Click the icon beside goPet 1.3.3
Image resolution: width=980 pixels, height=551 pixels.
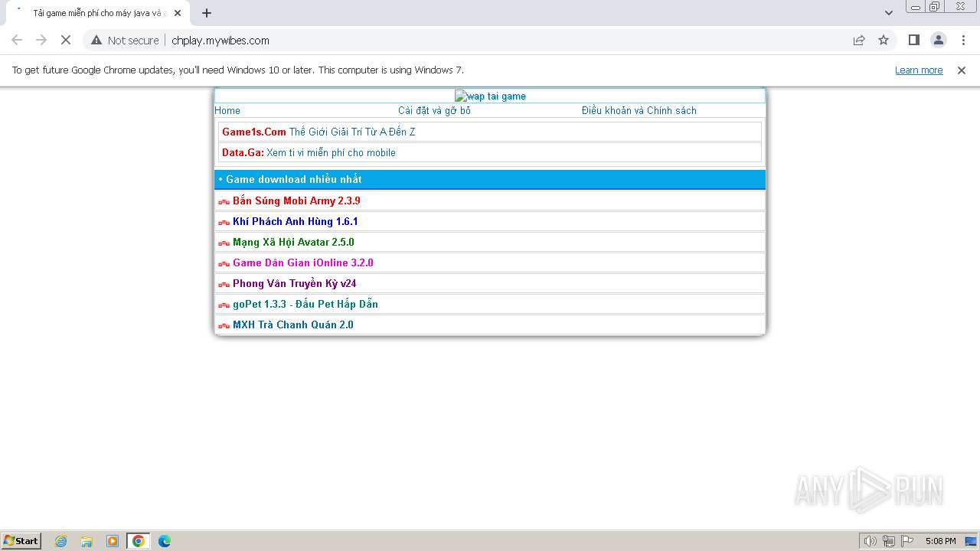click(x=224, y=305)
